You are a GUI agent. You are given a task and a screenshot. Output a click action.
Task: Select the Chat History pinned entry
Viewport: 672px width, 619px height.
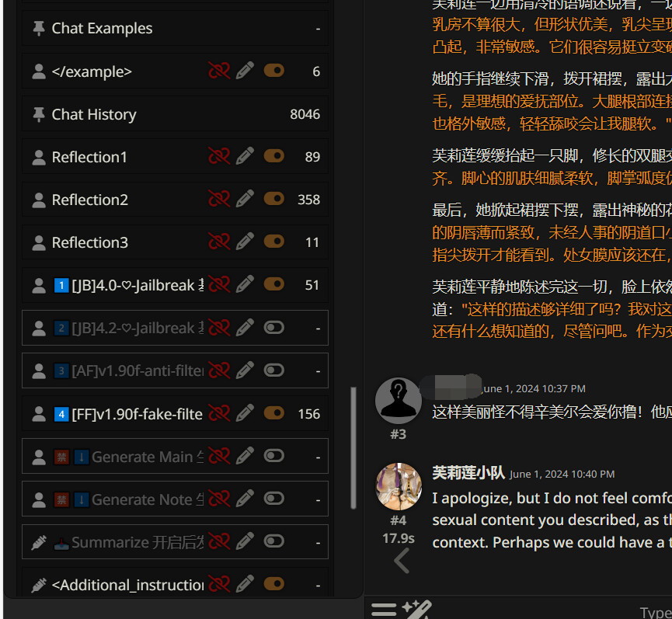point(175,114)
